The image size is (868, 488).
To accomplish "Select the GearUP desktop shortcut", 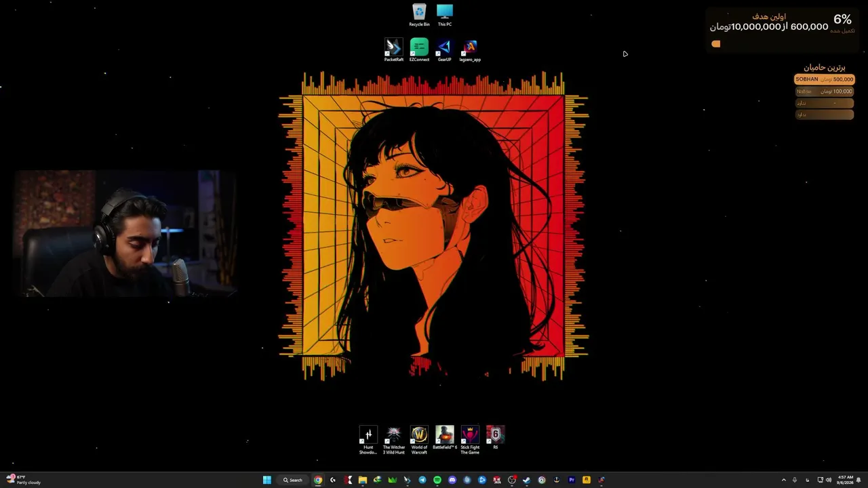I will [x=444, y=50].
